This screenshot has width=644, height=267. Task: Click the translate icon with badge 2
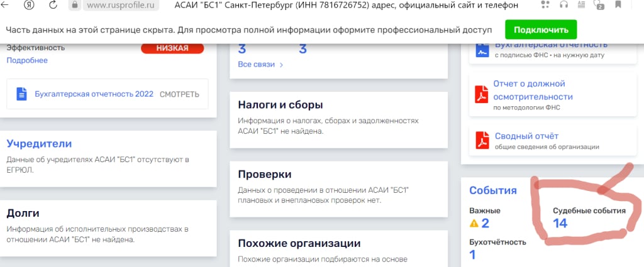pyautogui.click(x=599, y=5)
